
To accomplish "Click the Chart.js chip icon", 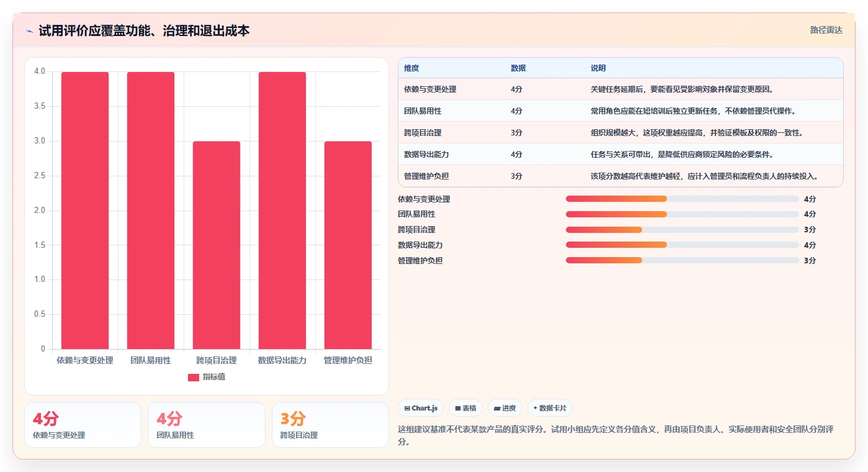I will [x=407, y=409].
